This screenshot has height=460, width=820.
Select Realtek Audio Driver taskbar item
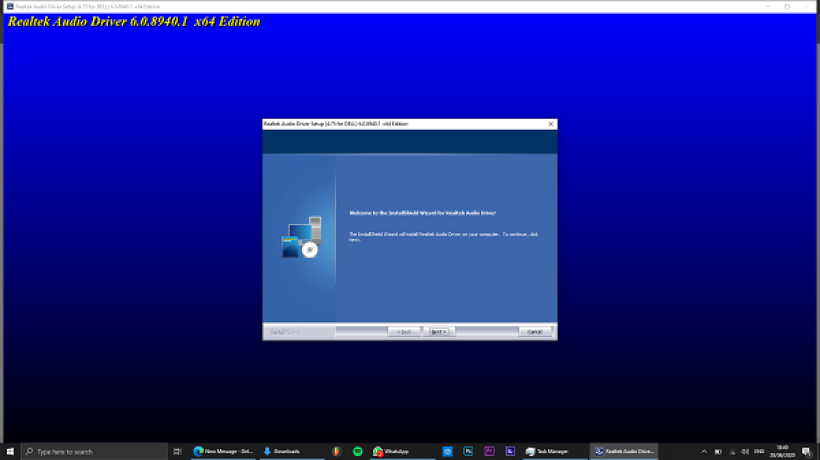click(x=624, y=451)
